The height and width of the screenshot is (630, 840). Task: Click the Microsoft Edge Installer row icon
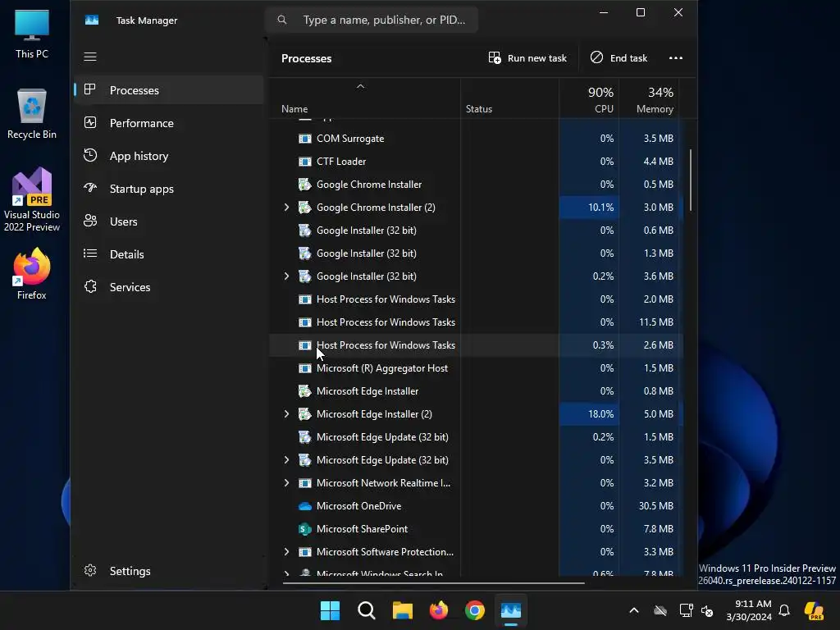tap(305, 391)
